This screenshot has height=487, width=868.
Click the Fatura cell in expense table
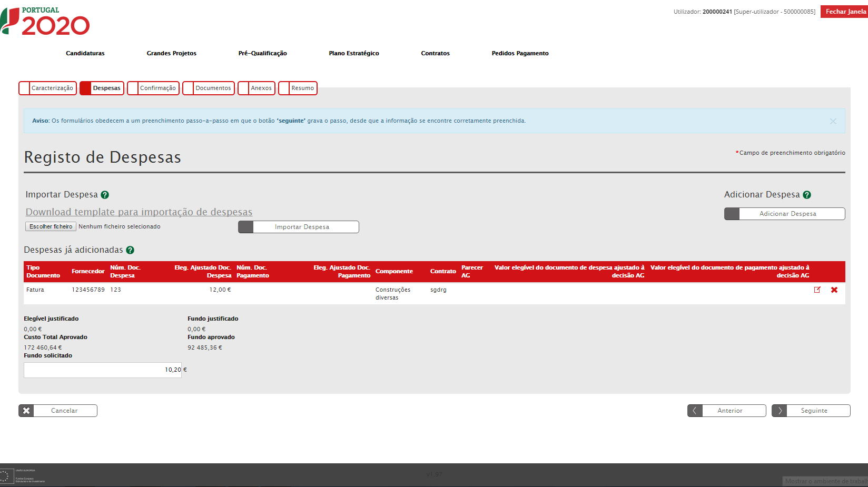point(35,290)
